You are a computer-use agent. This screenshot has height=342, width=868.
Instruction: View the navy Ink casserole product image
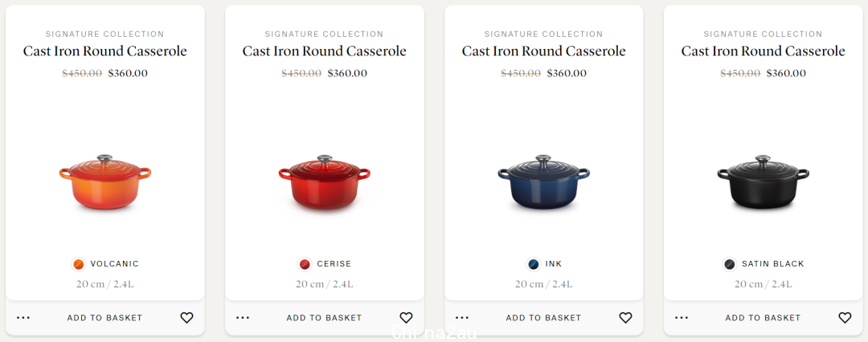(543, 182)
